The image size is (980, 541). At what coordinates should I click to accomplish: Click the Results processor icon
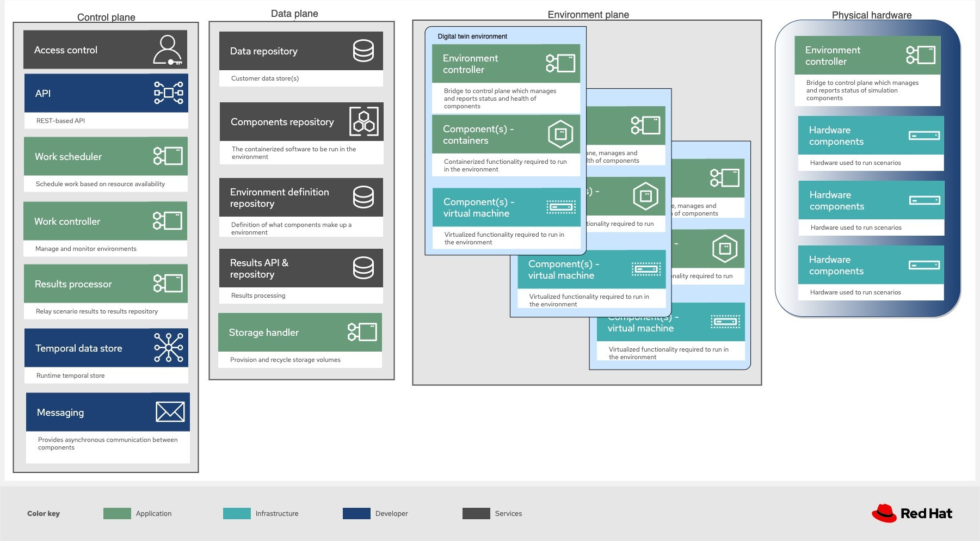click(168, 284)
